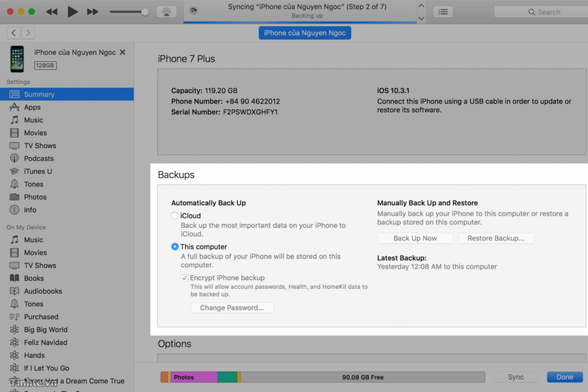
Task: Click the rewind playback button
Action: click(51, 12)
